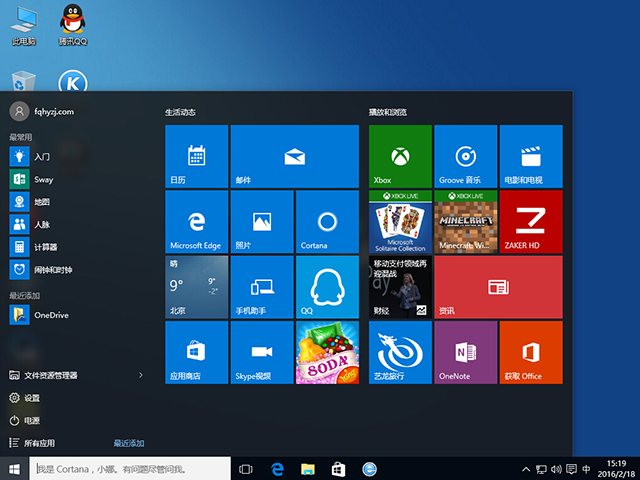640x480 pixels.
Task: Open 应用商店 store tile
Action: [x=196, y=351]
